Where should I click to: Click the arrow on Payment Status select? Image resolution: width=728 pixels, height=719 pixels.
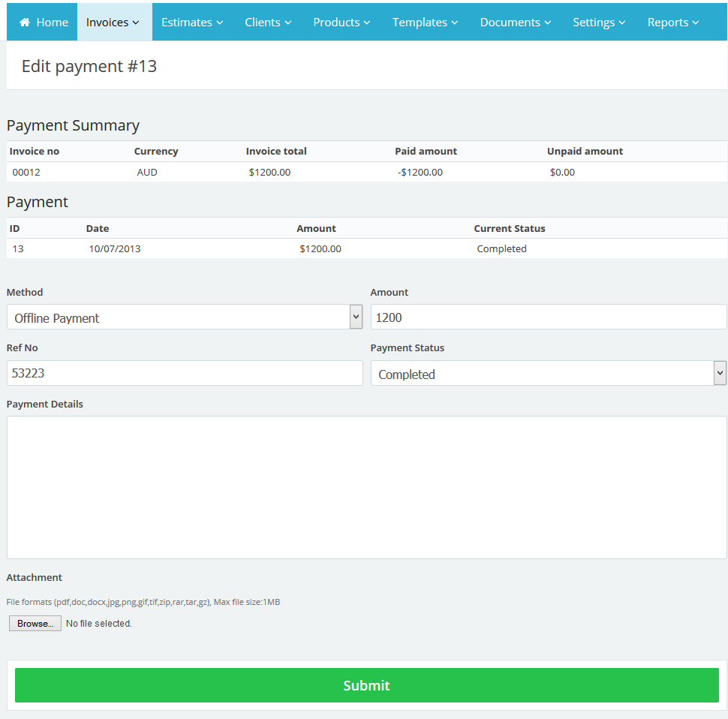[720, 373]
